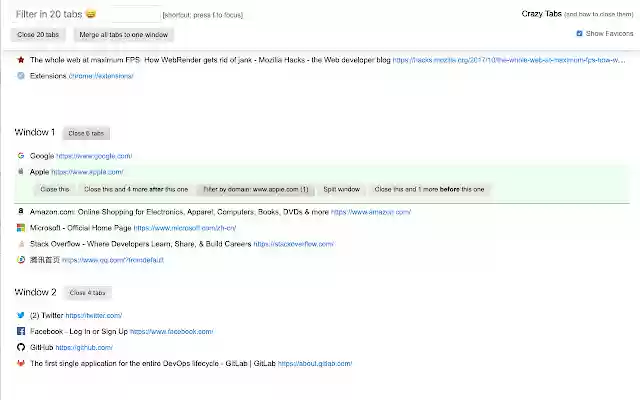Select the (2) Twitter tab title
The width and height of the screenshot is (640, 400).
click(x=47, y=316)
